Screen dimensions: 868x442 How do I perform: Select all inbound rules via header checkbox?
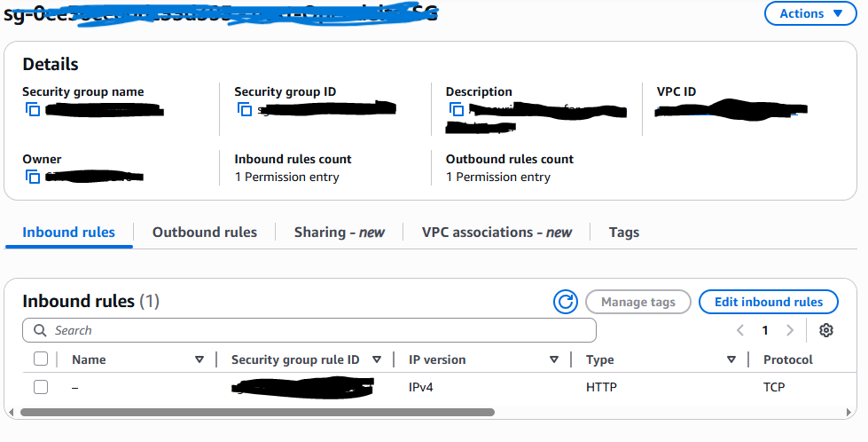tap(41, 359)
